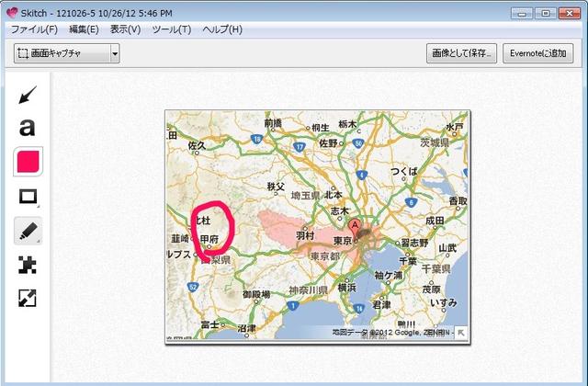Open the ヘルプ(H) menu
Screen dimensions: 588x386
tap(221, 29)
